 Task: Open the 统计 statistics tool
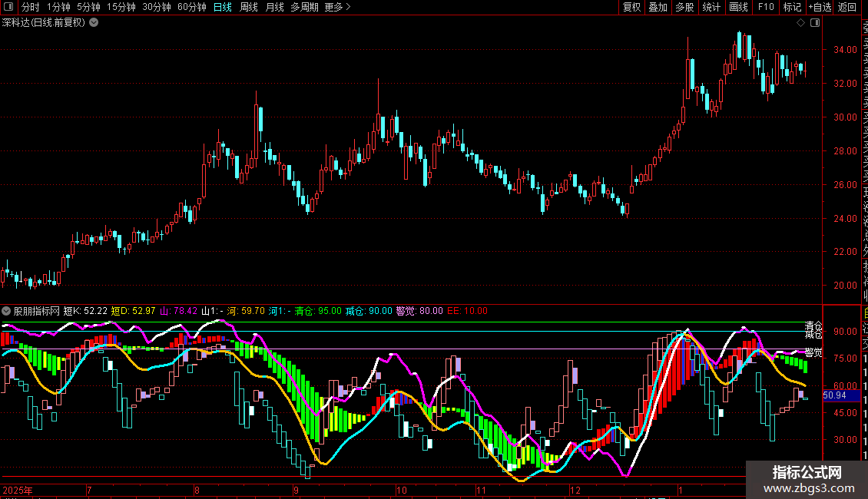(711, 8)
